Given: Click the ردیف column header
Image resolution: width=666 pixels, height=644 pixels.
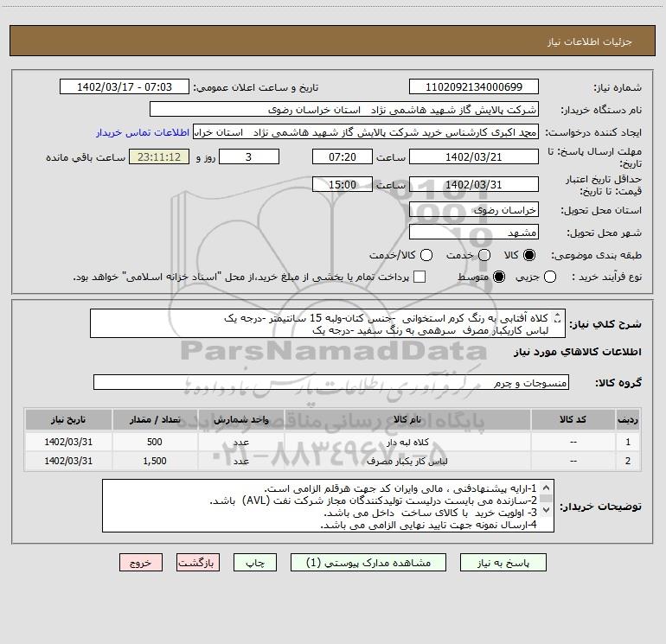Looking at the screenshot, I should (x=628, y=420).
